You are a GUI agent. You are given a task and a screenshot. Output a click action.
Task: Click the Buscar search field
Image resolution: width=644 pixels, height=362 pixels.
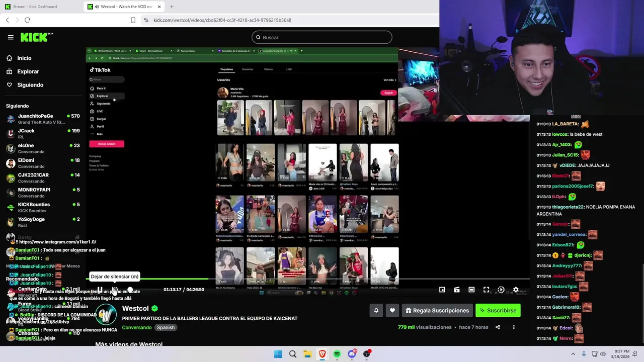tap(322, 37)
